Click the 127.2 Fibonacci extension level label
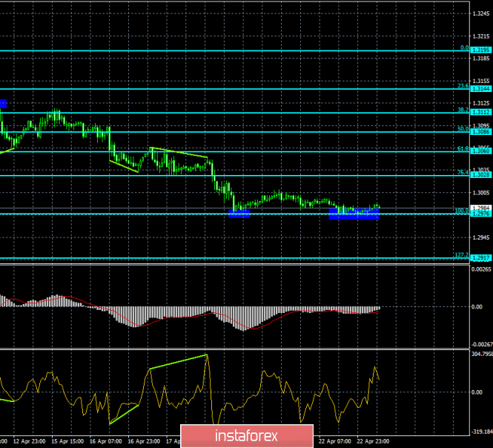Image resolution: width=493 pixels, height=448 pixels. pos(460,255)
